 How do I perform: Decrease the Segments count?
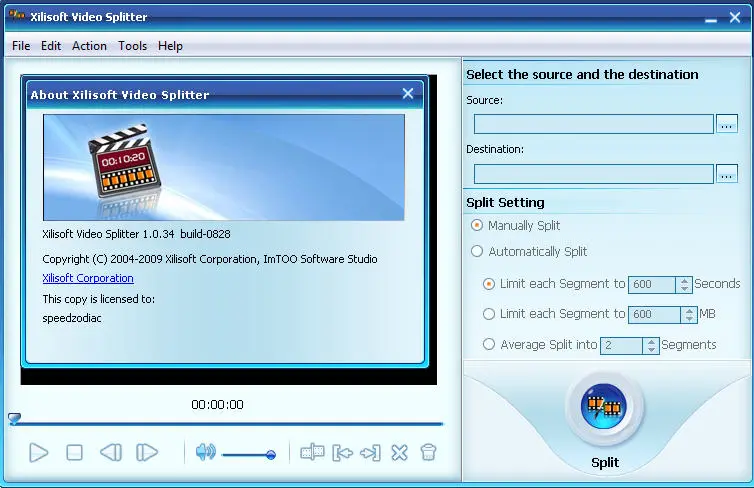(651, 350)
